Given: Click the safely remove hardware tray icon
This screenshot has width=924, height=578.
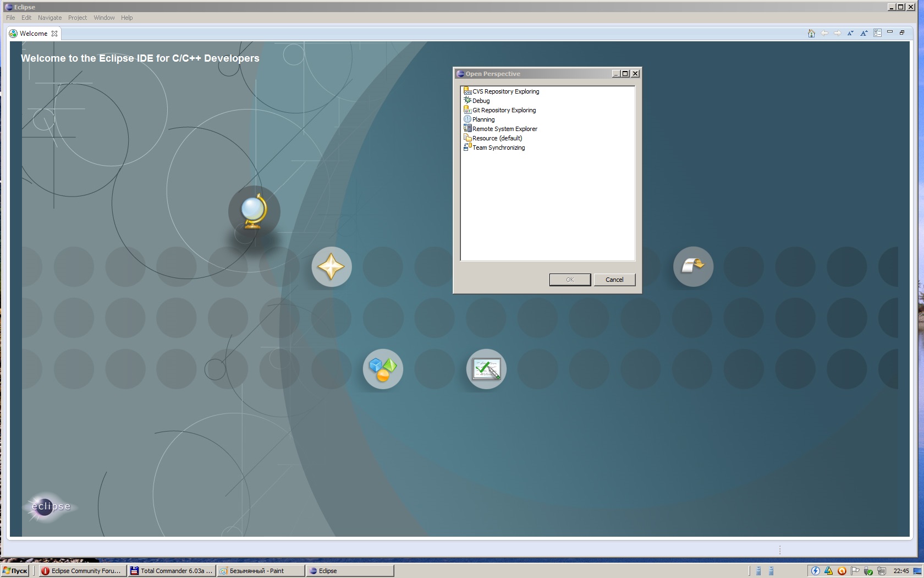Looking at the screenshot, I should tap(868, 571).
